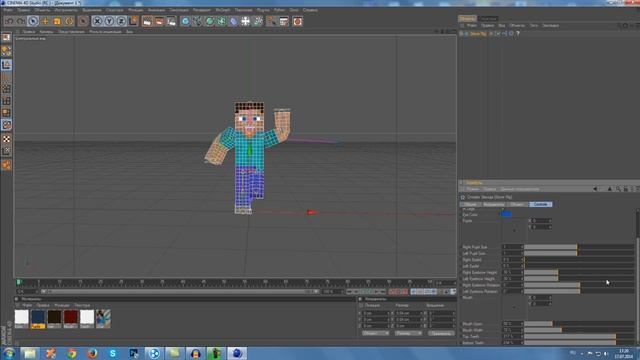Toggle the orange snap icon at sidebar bottom
The image size is (640, 360).
point(6,165)
